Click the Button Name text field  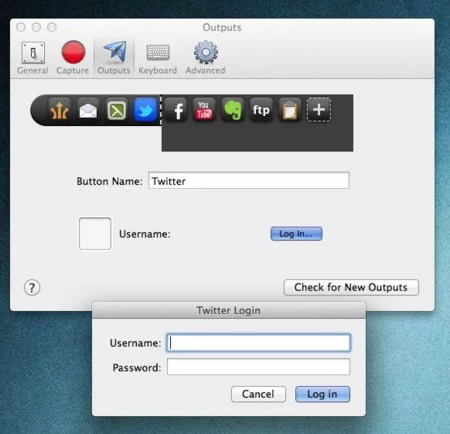point(249,181)
